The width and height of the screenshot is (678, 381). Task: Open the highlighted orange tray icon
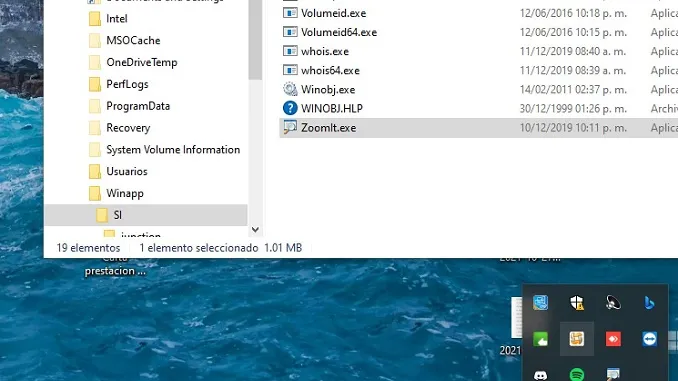[577, 339]
